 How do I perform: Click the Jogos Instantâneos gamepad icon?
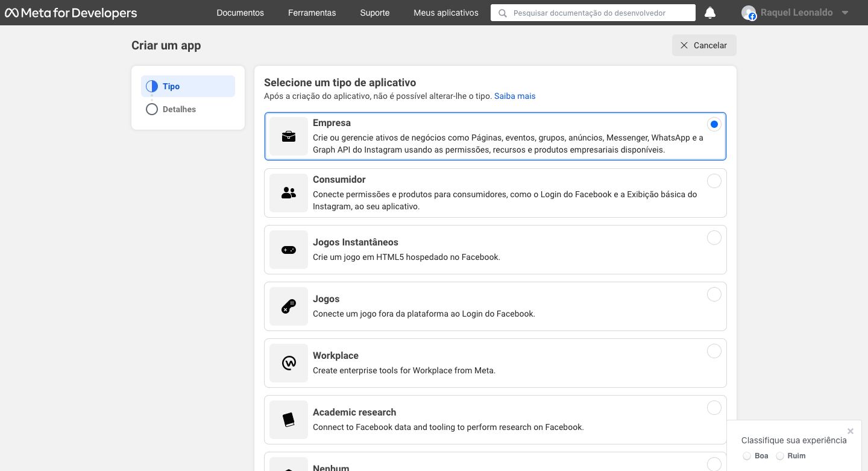(289, 250)
